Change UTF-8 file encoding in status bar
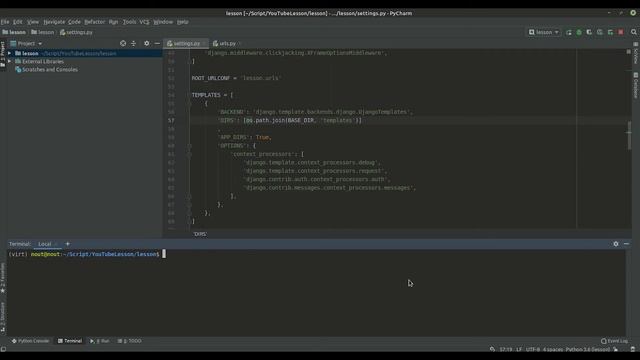The height and width of the screenshot is (360, 640). (x=533, y=349)
